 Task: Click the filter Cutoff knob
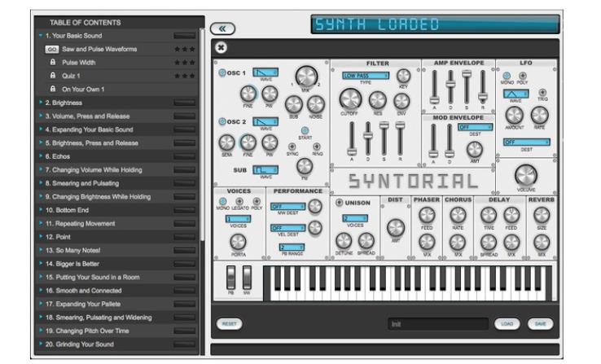[350, 99]
